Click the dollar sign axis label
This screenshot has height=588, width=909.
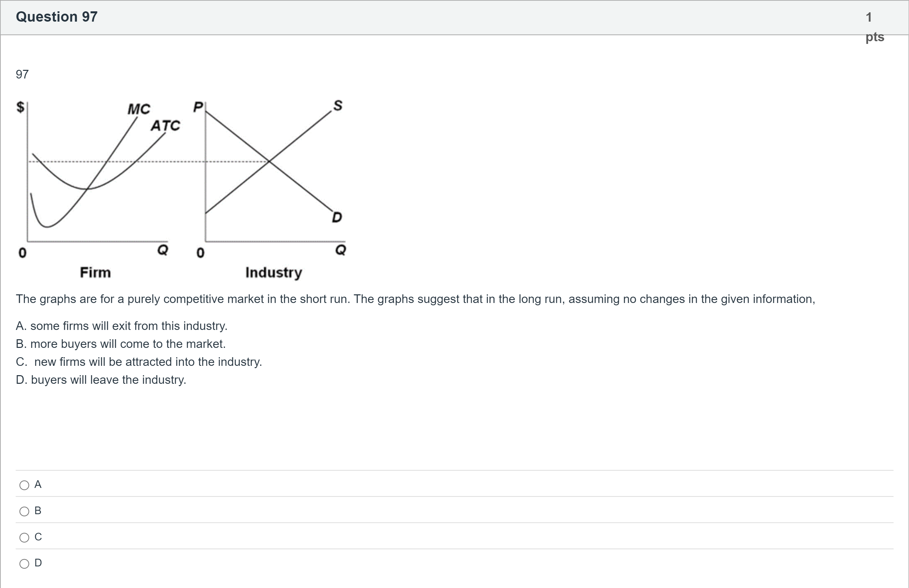(x=21, y=107)
